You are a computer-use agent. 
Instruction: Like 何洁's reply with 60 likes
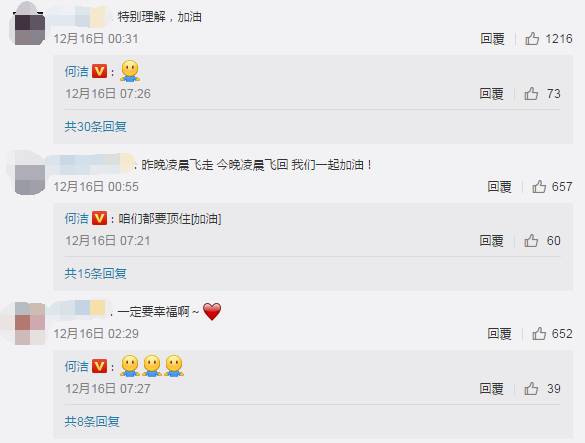point(531,240)
